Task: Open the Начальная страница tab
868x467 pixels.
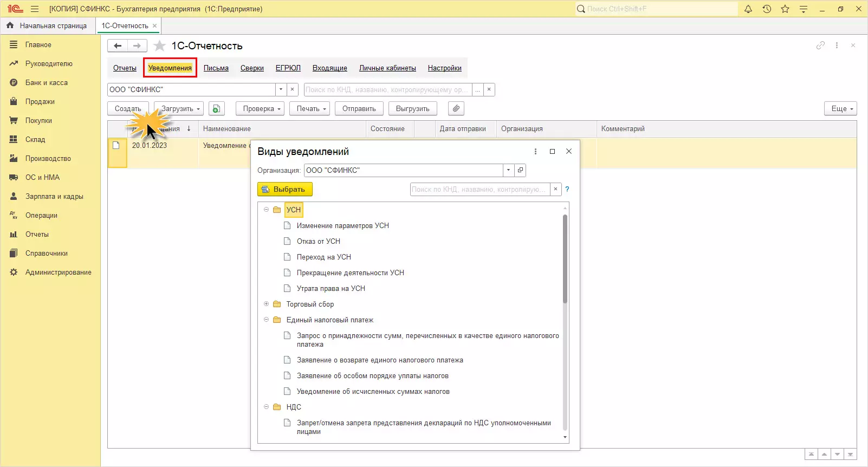Action: tap(47, 25)
